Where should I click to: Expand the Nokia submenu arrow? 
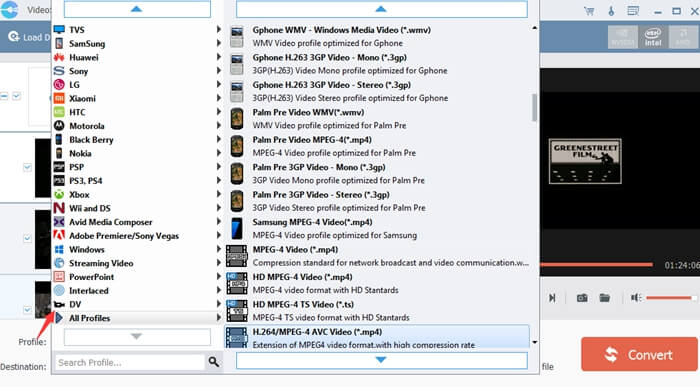pos(219,153)
